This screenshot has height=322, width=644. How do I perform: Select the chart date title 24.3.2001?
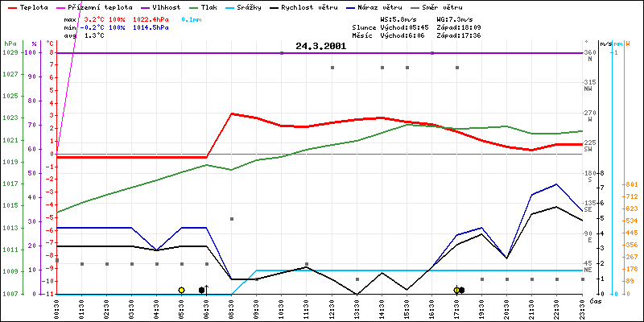point(320,46)
